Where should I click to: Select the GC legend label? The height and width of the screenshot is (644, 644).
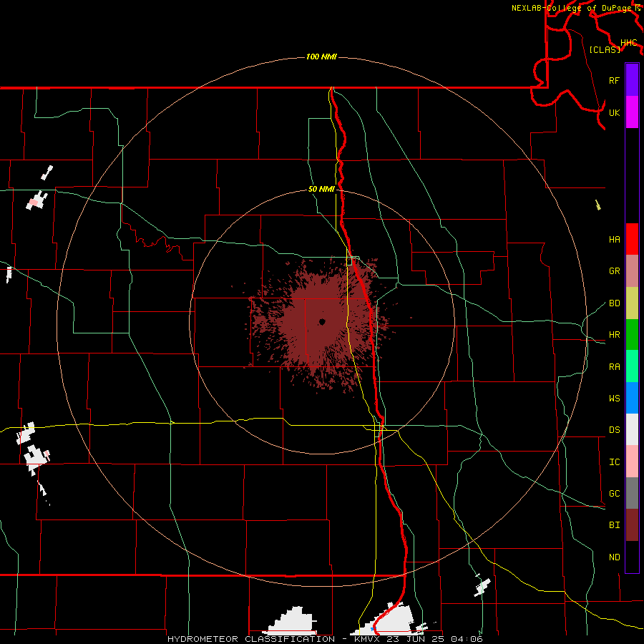pyautogui.click(x=614, y=494)
